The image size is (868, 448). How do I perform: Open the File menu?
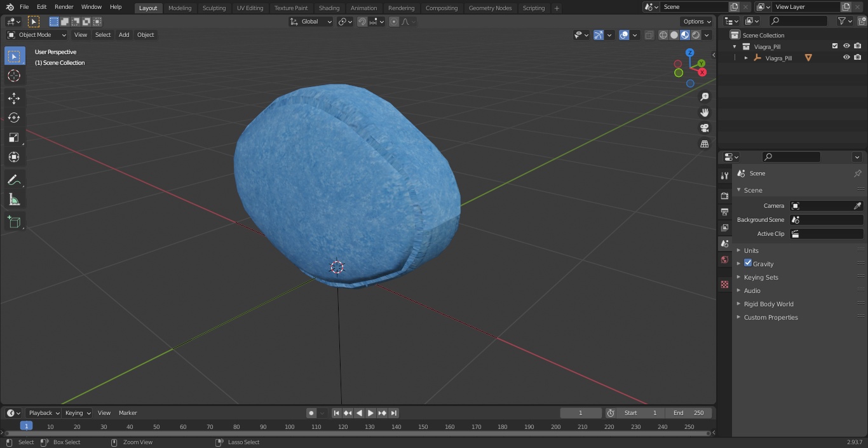pyautogui.click(x=24, y=7)
